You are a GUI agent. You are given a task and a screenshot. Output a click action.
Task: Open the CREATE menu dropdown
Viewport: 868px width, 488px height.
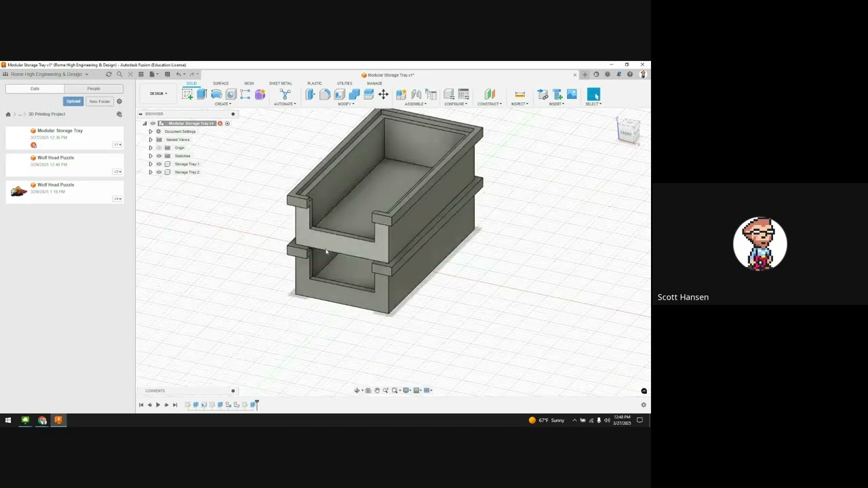tap(222, 104)
